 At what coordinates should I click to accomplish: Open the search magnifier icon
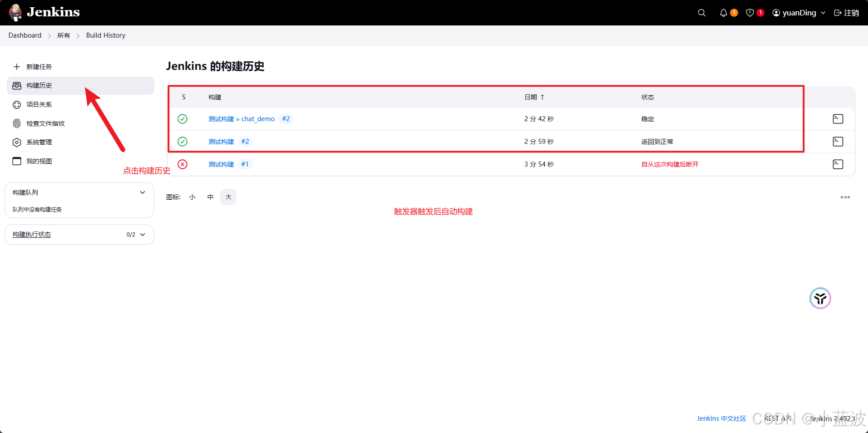[x=701, y=13]
